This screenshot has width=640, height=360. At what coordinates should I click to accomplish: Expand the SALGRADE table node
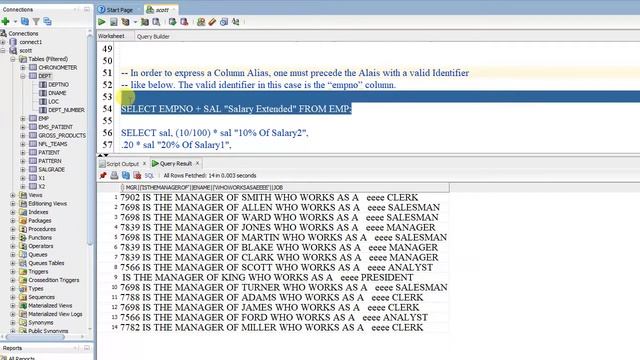coord(23,170)
